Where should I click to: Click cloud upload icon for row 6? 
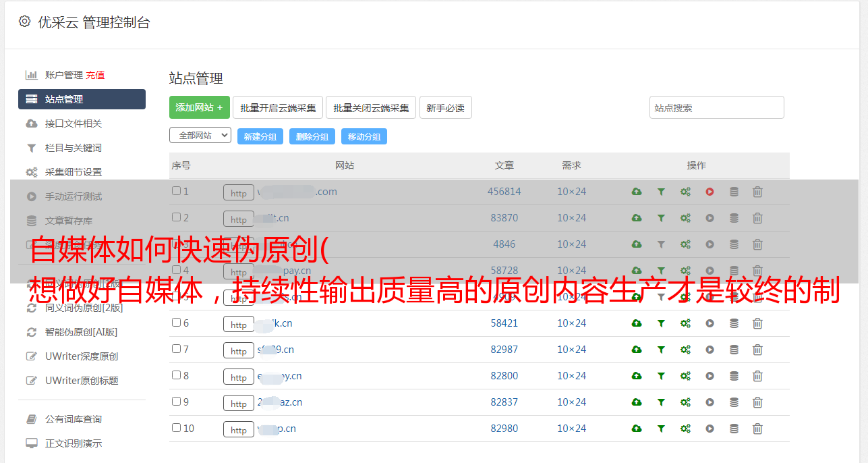pyautogui.click(x=637, y=323)
